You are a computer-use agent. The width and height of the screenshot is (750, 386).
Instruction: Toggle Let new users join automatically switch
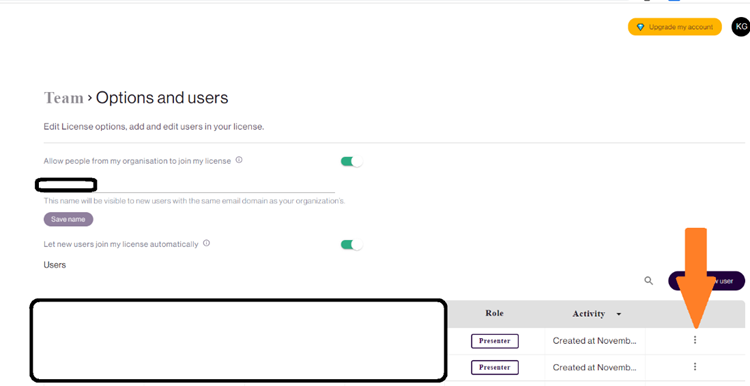pos(352,244)
